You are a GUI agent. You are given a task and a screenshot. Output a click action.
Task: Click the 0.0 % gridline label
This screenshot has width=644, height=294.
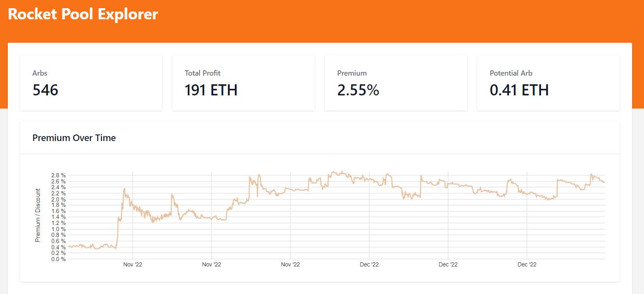click(58, 259)
